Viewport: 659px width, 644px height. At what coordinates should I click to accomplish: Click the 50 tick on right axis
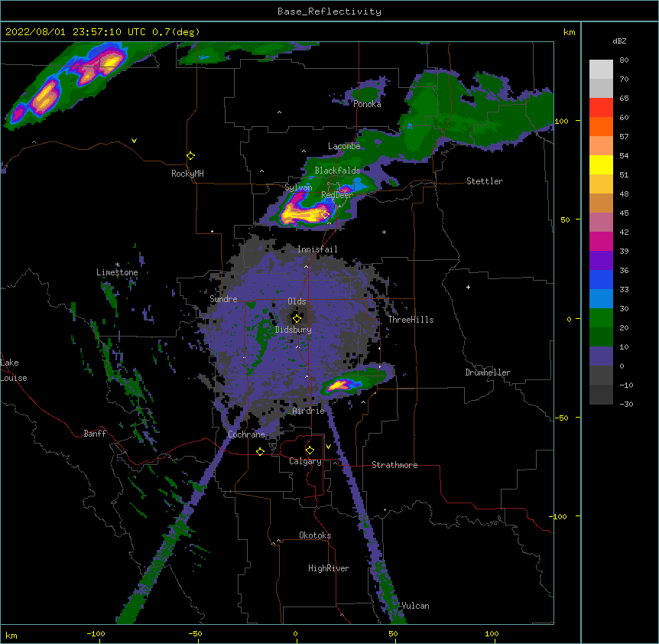pos(565,220)
